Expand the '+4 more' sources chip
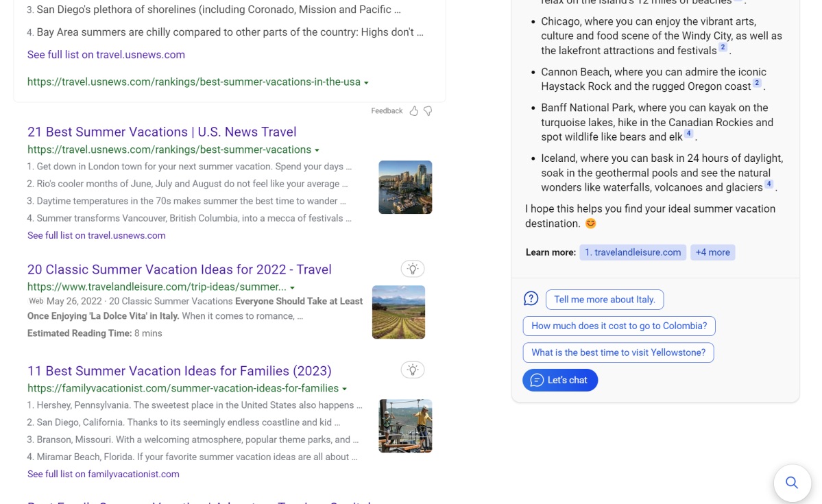This screenshot has width=822, height=504. (x=712, y=252)
